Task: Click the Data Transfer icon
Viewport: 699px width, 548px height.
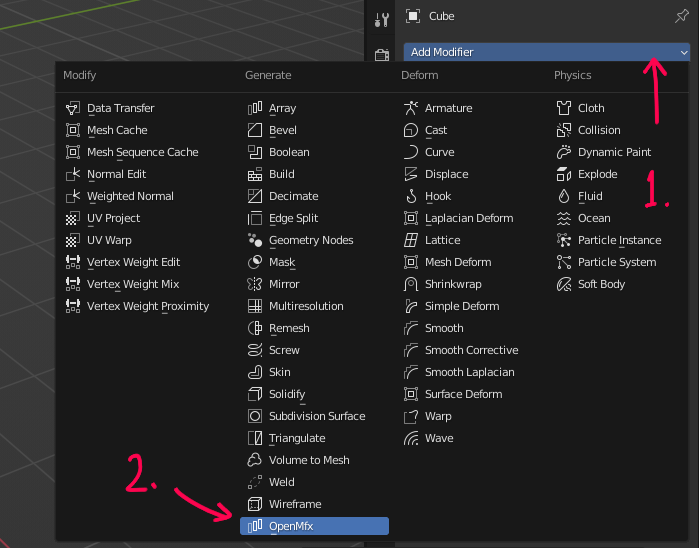Action: (72, 108)
